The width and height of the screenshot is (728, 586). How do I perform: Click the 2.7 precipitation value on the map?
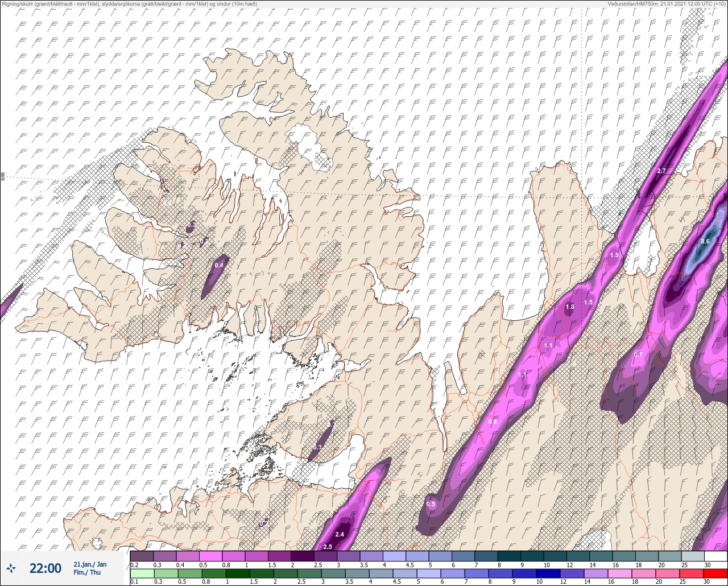661,171
